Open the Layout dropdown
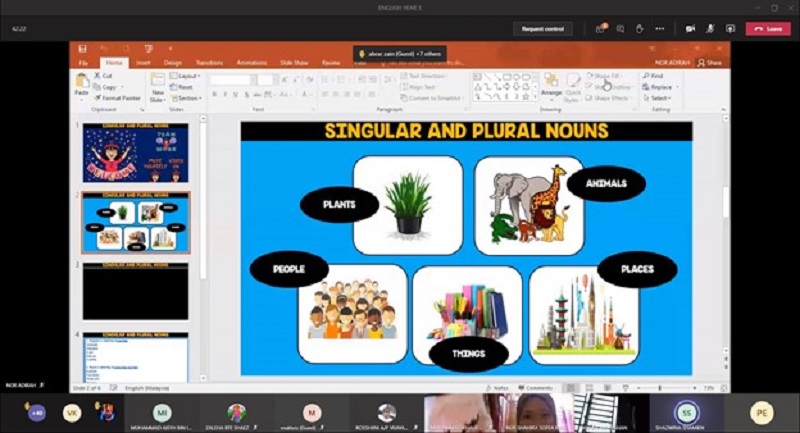 coord(185,75)
